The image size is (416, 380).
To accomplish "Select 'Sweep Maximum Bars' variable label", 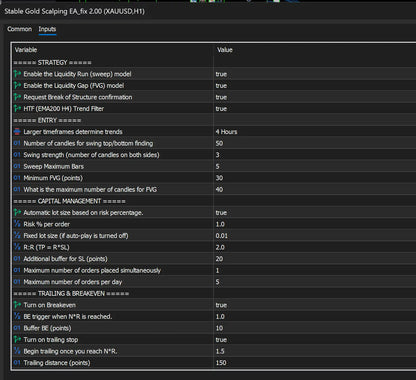I will (53, 166).
